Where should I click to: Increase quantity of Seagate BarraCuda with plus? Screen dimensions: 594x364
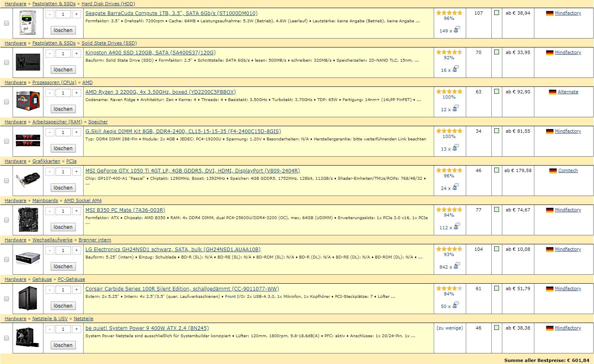point(77,14)
